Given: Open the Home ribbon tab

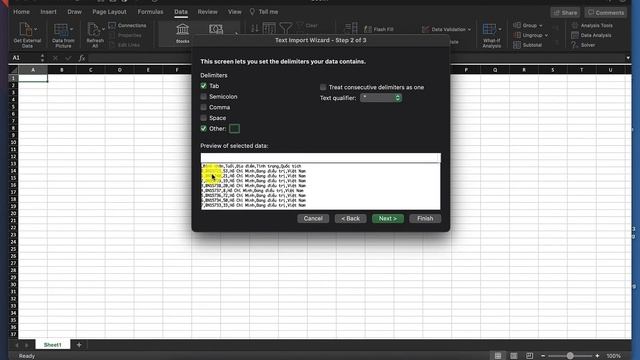Looking at the screenshot, I should [21, 12].
